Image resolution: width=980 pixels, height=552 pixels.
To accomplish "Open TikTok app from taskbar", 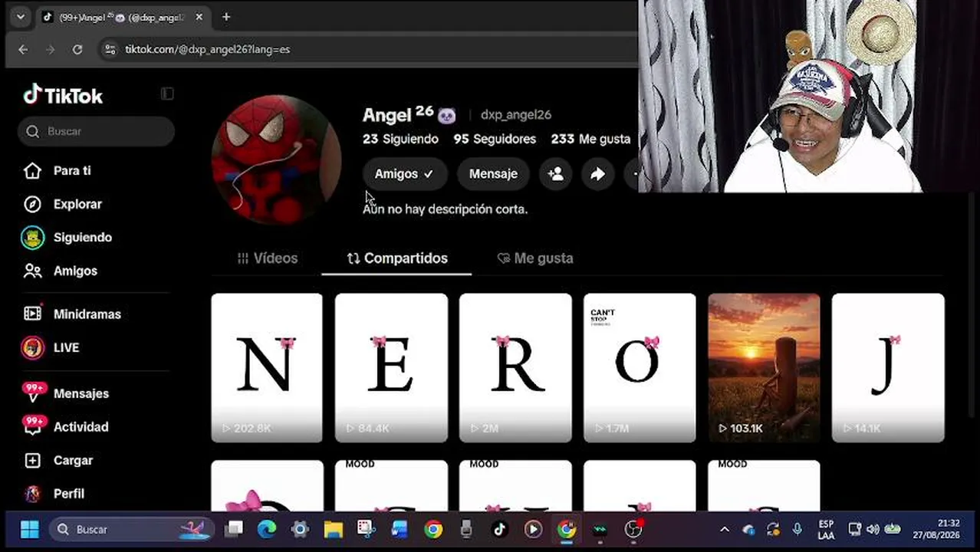I will pyautogui.click(x=499, y=529).
